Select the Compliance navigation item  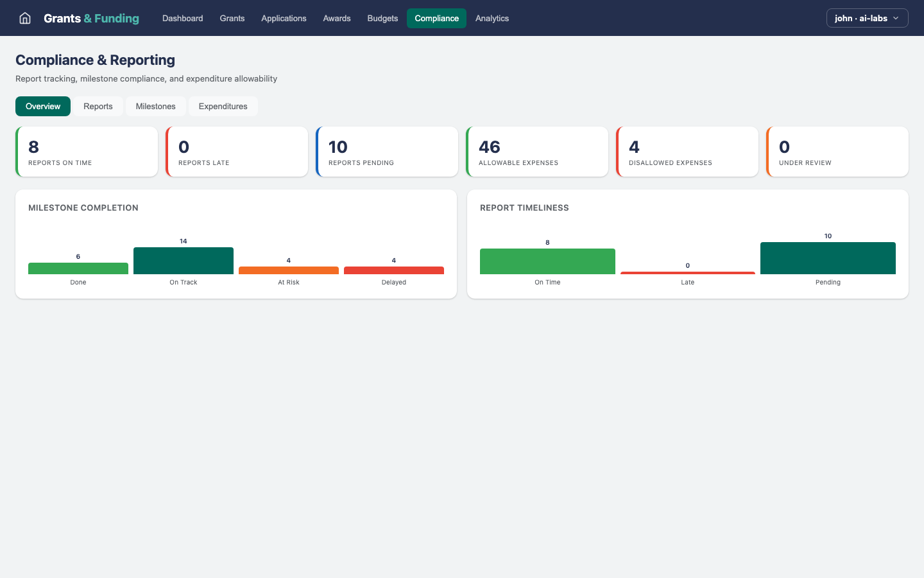coord(436,18)
